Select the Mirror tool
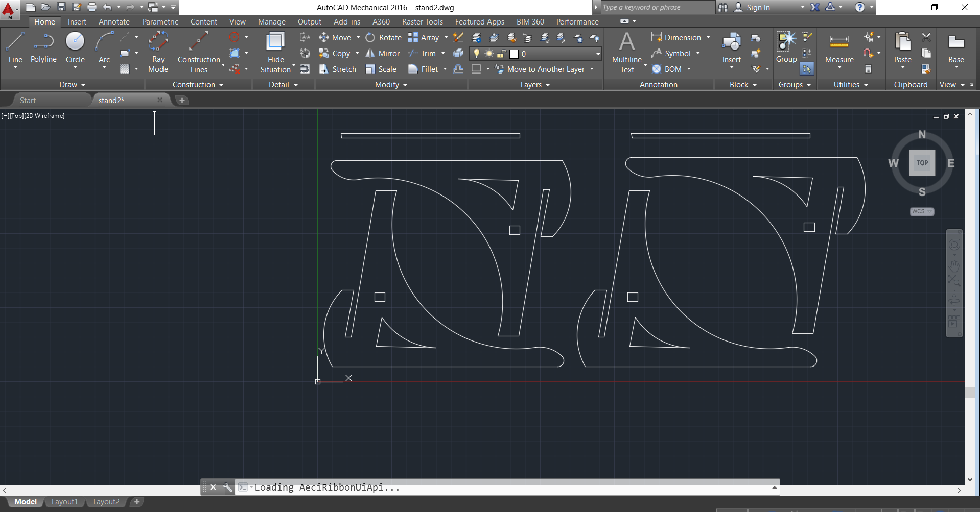 383,54
